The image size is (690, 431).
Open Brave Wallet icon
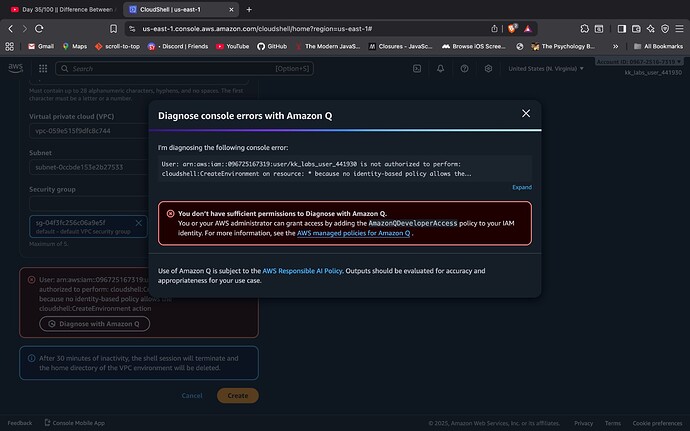[636, 29]
